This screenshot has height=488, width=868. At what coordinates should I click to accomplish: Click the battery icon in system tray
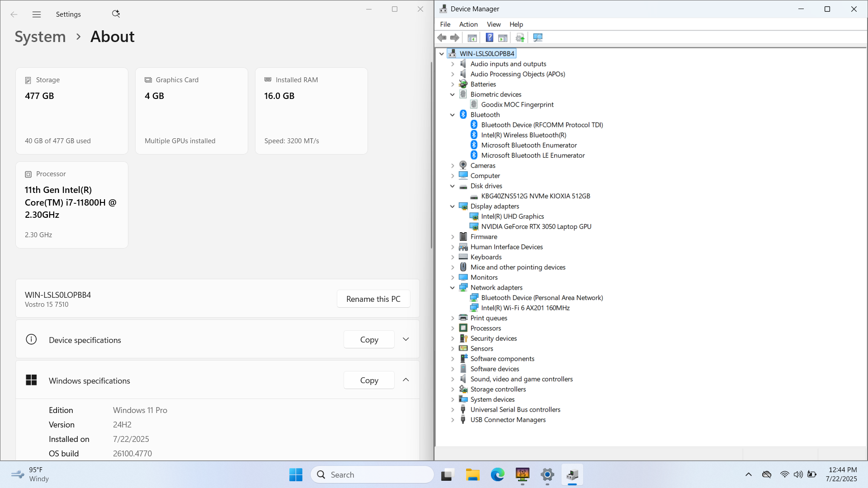[x=812, y=474]
